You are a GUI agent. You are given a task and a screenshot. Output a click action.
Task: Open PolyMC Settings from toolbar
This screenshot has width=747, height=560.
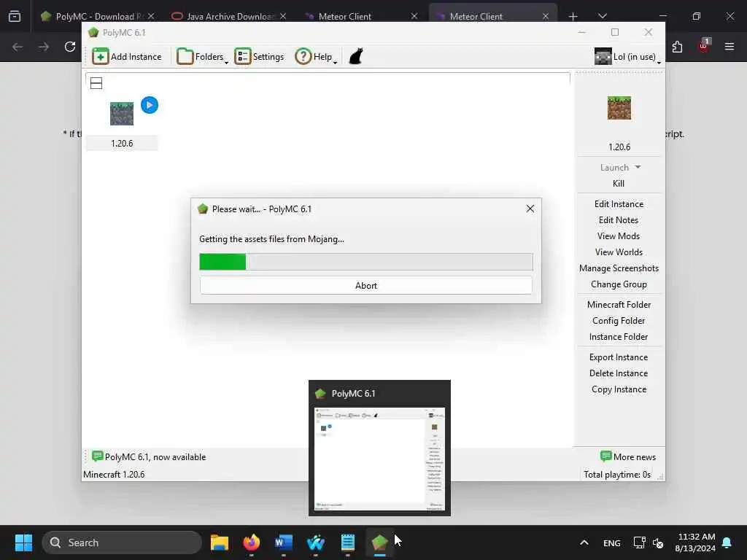[x=259, y=57]
